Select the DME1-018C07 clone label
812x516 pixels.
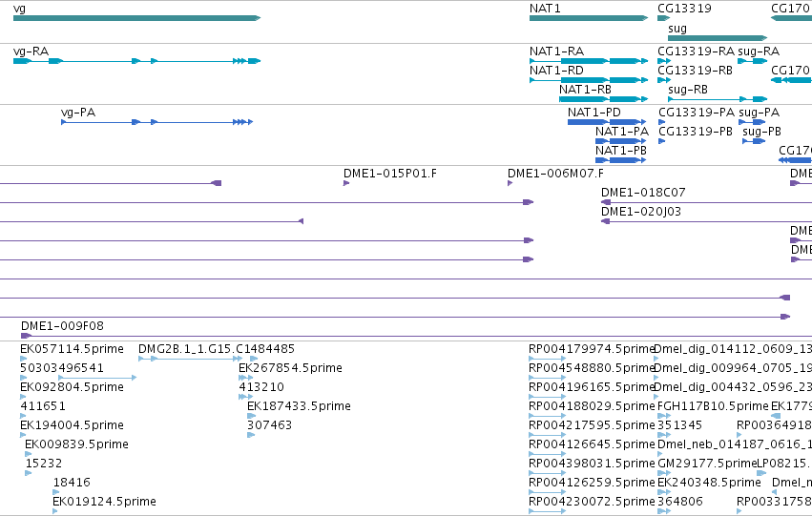643,193
